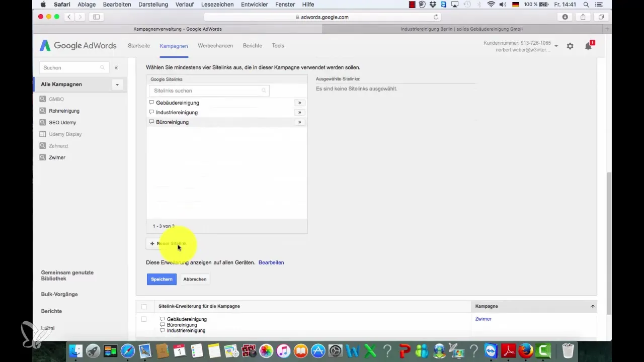Image resolution: width=644 pixels, height=362 pixels.
Task: Select Udemy Display campaign in sidebar
Action: click(x=65, y=134)
